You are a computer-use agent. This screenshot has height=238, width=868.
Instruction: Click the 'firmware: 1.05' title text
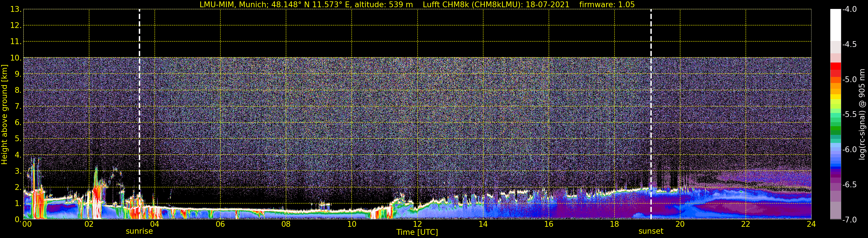point(607,5)
